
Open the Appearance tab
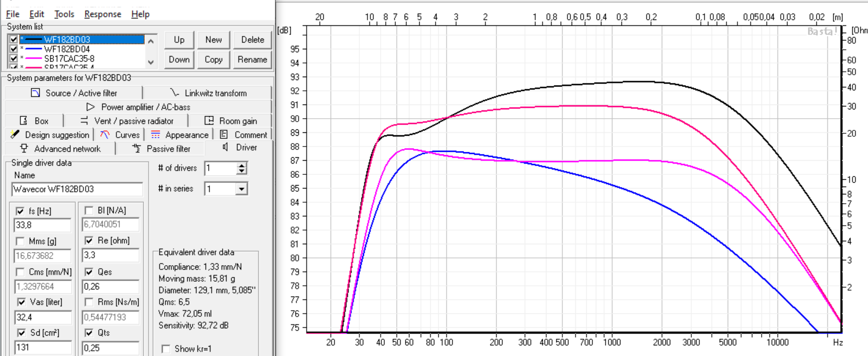[179, 135]
